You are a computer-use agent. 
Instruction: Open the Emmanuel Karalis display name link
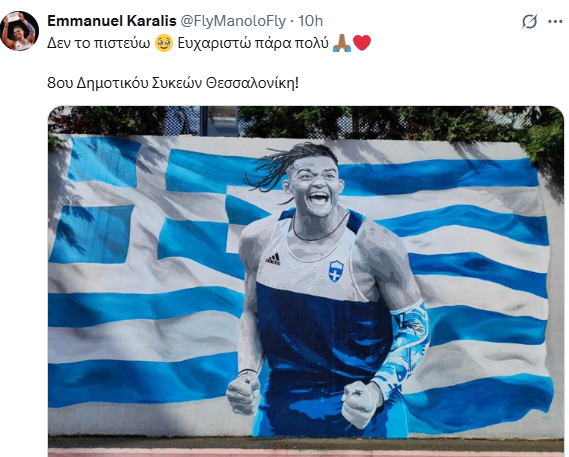pos(112,21)
